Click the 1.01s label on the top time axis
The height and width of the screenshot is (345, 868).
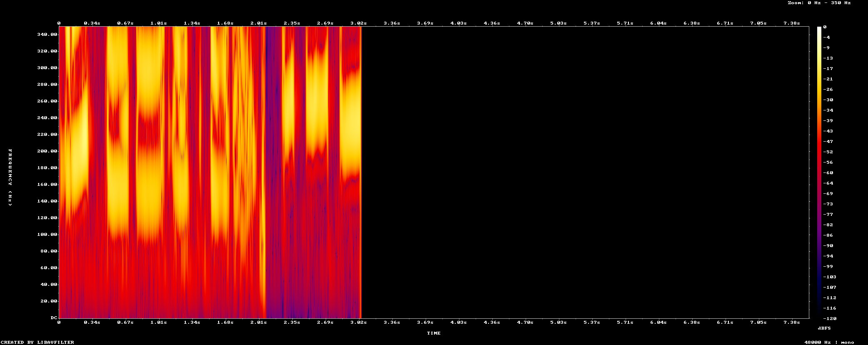pos(159,23)
